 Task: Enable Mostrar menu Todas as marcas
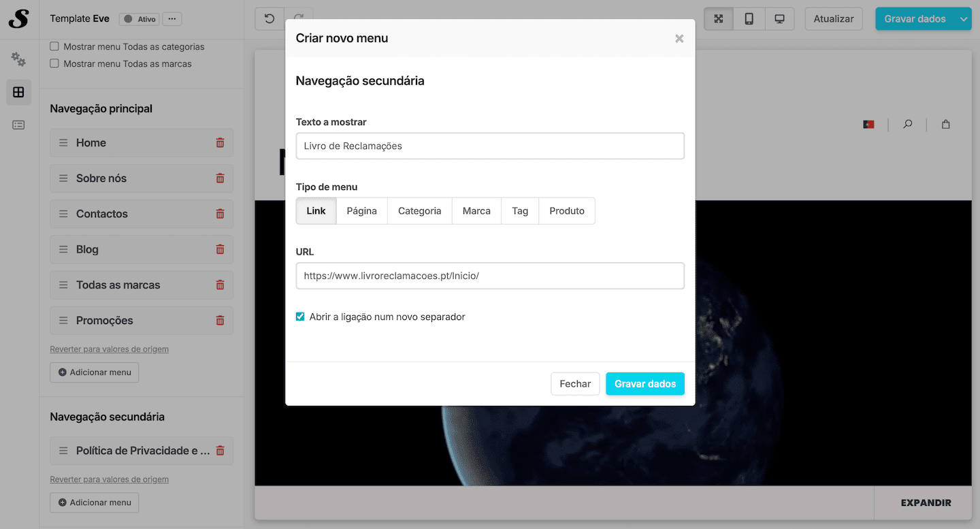pos(54,64)
